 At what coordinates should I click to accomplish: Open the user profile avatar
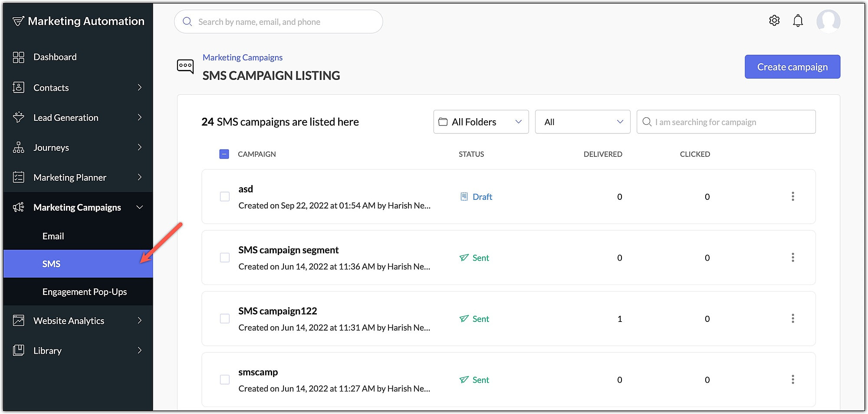(x=828, y=21)
